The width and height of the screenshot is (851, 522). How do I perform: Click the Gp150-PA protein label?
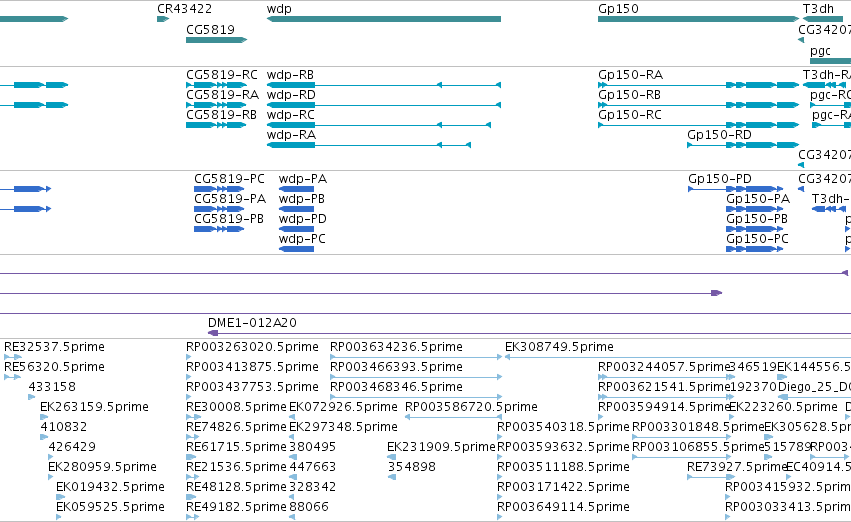pos(758,199)
